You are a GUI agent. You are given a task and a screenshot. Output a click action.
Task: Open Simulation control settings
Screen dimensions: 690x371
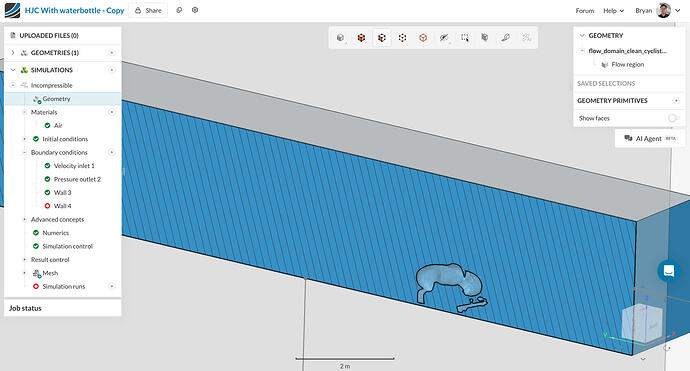coord(67,246)
